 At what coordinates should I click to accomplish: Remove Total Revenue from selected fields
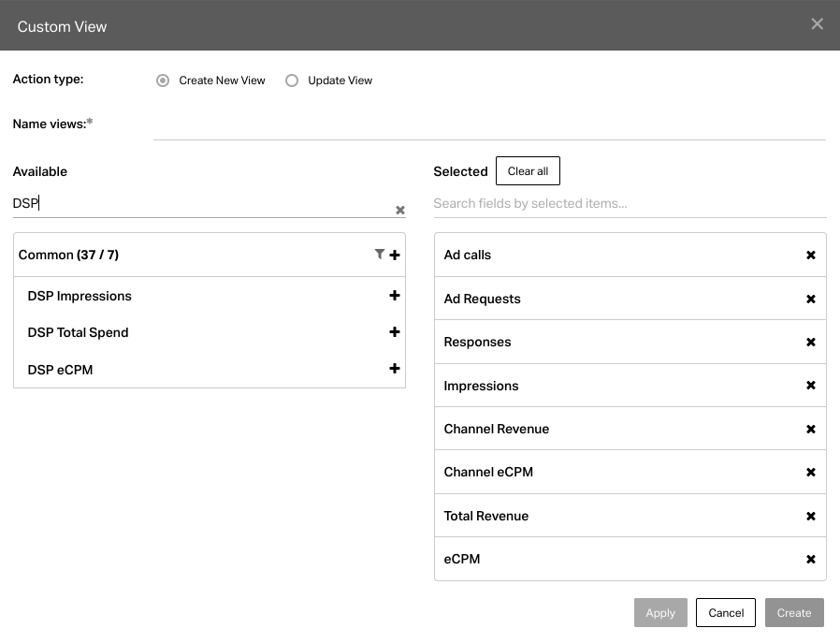point(811,516)
